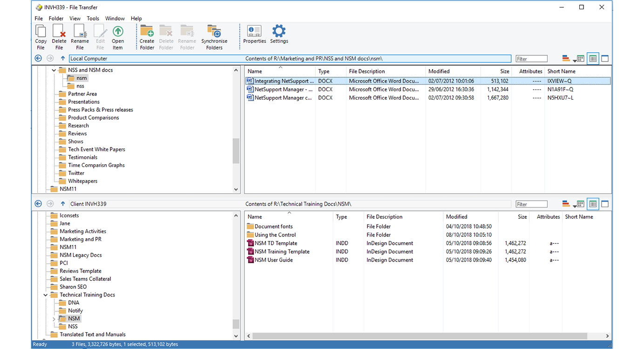Expand the NSM folder in client tree
The width and height of the screenshot is (644, 349).
tap(54, 319)
